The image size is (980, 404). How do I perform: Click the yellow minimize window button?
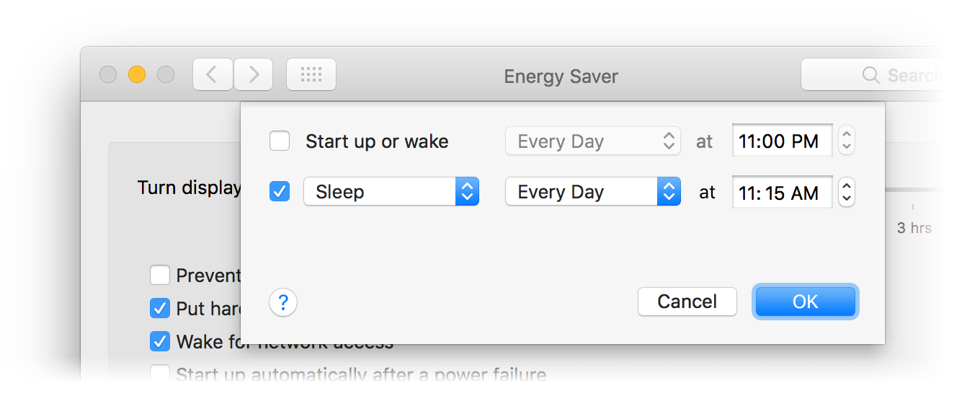tap(137, 74)
